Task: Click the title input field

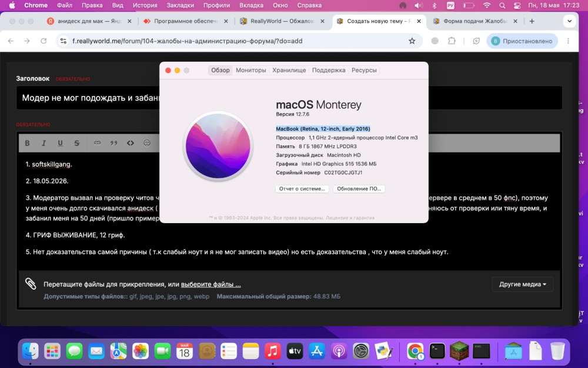Action: pyautogui.click(x=289, y=98)
